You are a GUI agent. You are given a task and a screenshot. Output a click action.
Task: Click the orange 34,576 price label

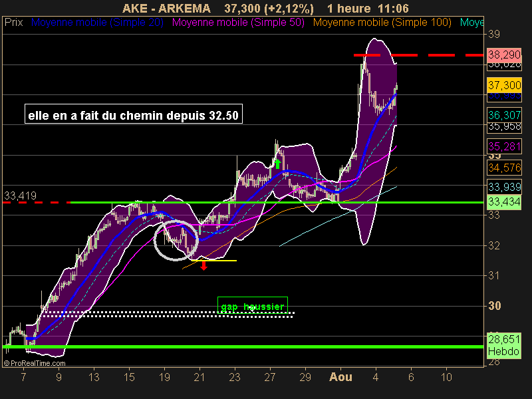(504, 168)
